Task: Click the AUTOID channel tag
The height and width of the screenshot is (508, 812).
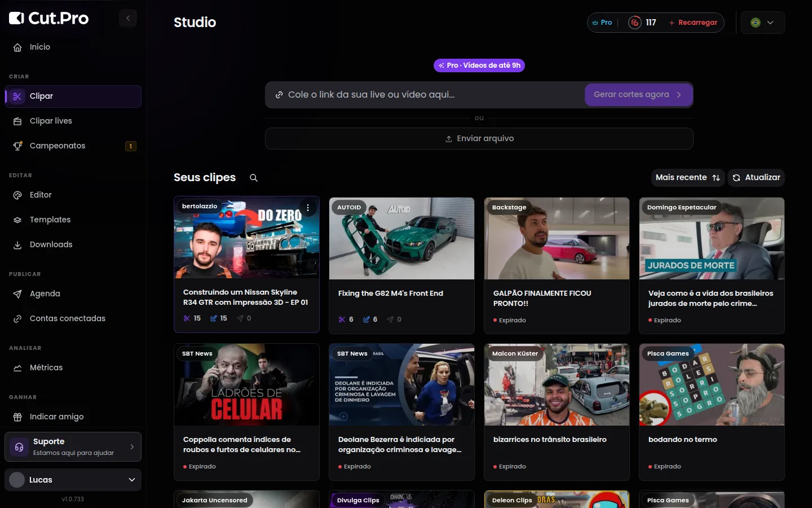Action: [x=349, y=208]
